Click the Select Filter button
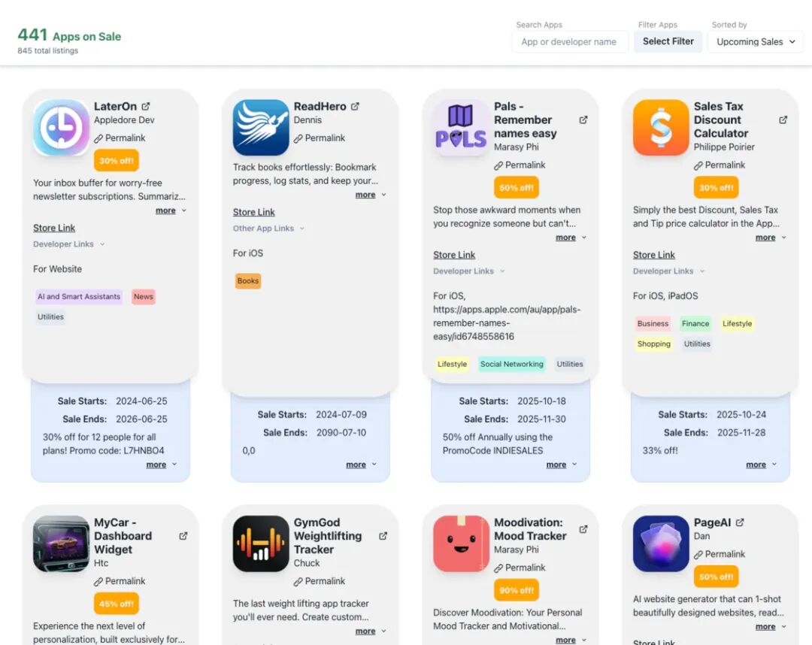 668,41
